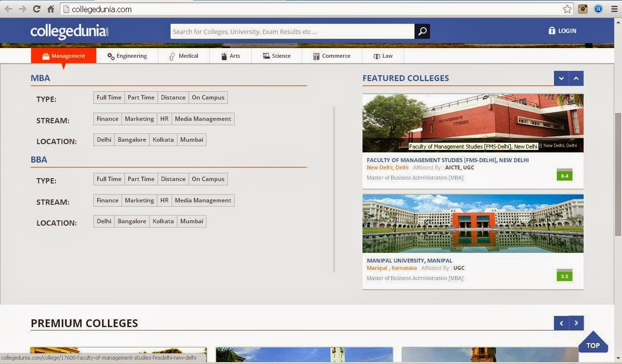This screenshot has width=622, height=364.
Task: Jump to page top with TOP button
Action: pyautogui.click(x=593, y=342)
